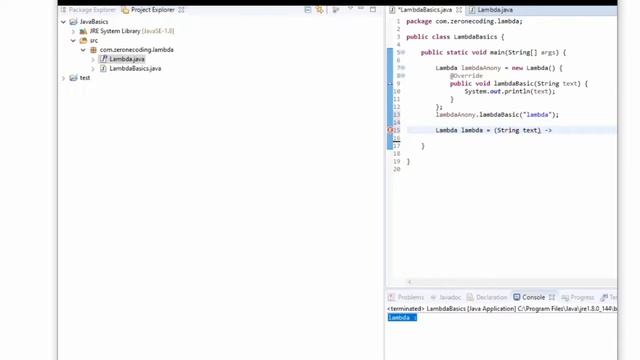
Task: Click the test project icon
Action: 73,78
